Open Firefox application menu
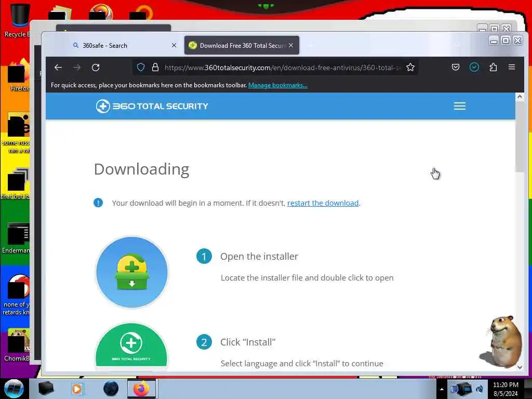 click(512, 67)
